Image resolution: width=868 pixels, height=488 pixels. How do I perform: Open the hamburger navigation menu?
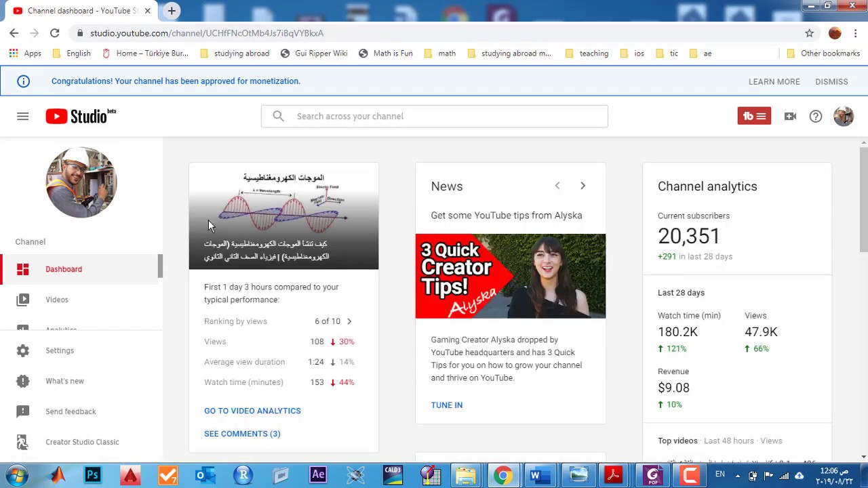click(22, 117)
